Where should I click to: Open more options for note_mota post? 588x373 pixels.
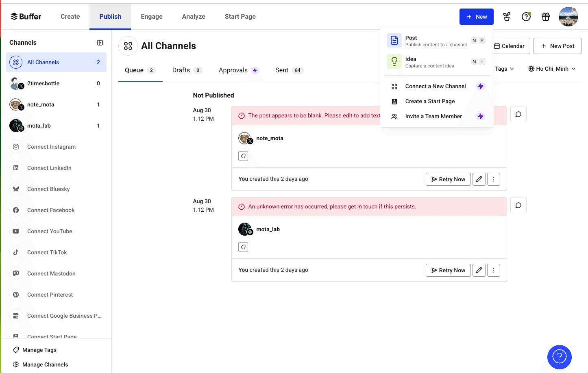pos(494,179)
